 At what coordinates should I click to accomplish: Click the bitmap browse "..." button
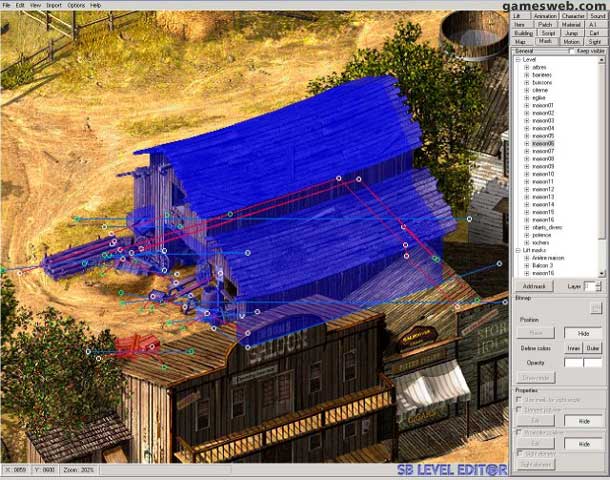(x=595, y=309)
